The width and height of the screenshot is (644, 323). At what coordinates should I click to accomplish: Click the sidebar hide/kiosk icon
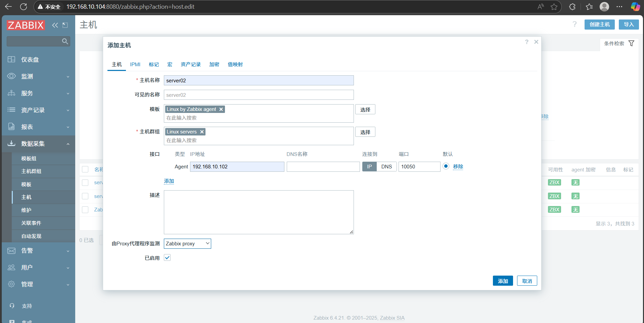coord(65,25)
